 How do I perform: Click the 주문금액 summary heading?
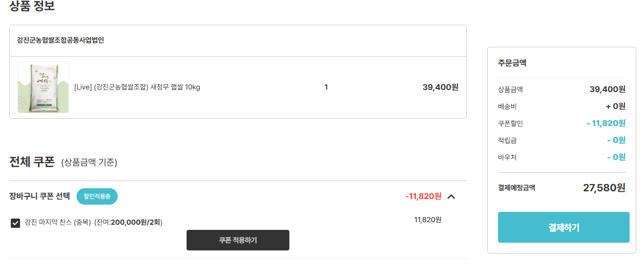tap(512, 63)
